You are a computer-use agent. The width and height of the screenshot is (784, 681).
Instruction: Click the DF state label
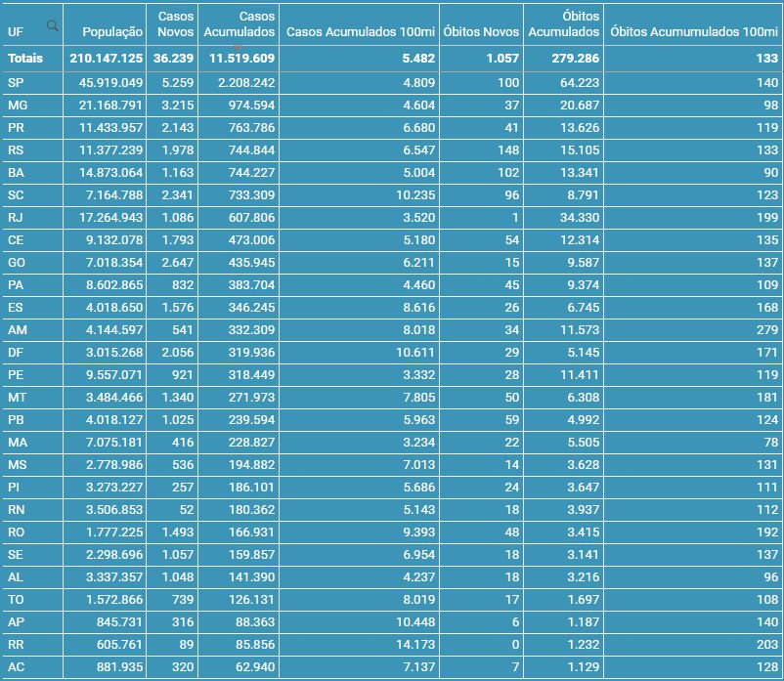tap(16, 353)
